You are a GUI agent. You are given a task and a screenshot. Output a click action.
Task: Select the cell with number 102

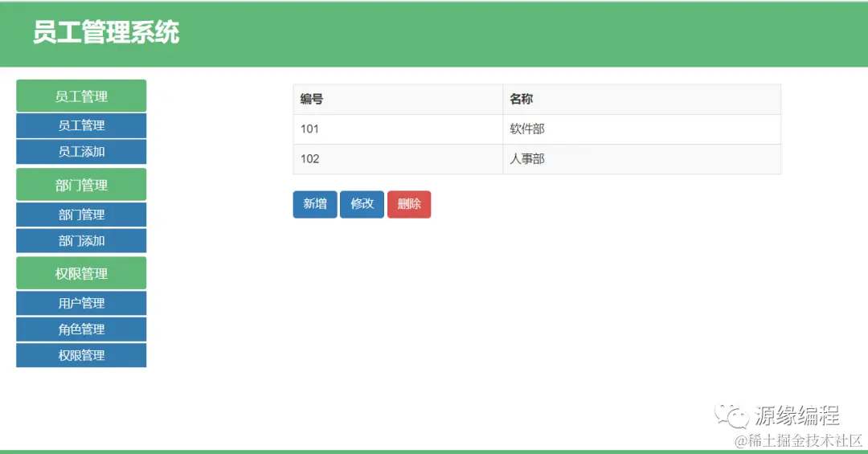pos(398,159)
